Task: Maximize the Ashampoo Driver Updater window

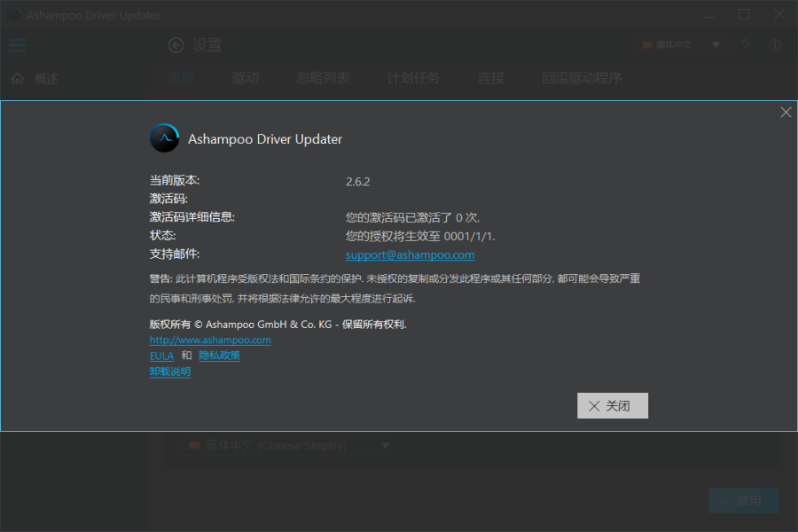Action: pyautogui.click(x=744, y=14)
